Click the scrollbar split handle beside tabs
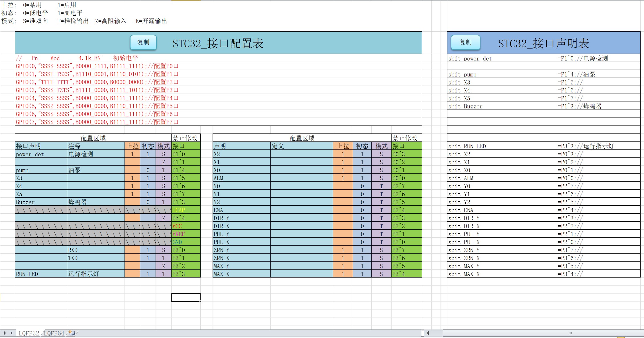 pos(422,333)
